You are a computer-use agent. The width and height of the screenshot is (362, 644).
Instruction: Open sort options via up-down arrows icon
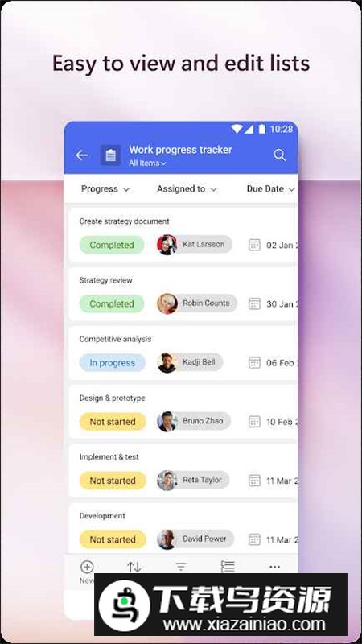[x=134, y=567]
